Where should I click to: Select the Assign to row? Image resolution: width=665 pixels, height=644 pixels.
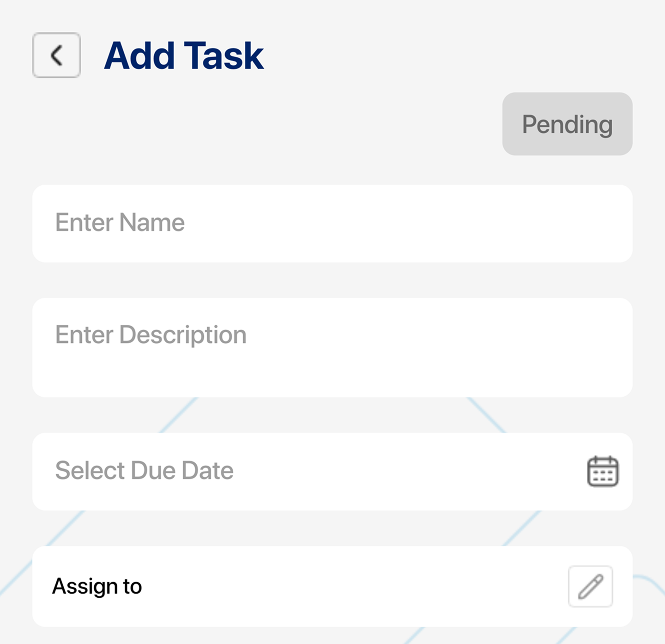(332, 586)
